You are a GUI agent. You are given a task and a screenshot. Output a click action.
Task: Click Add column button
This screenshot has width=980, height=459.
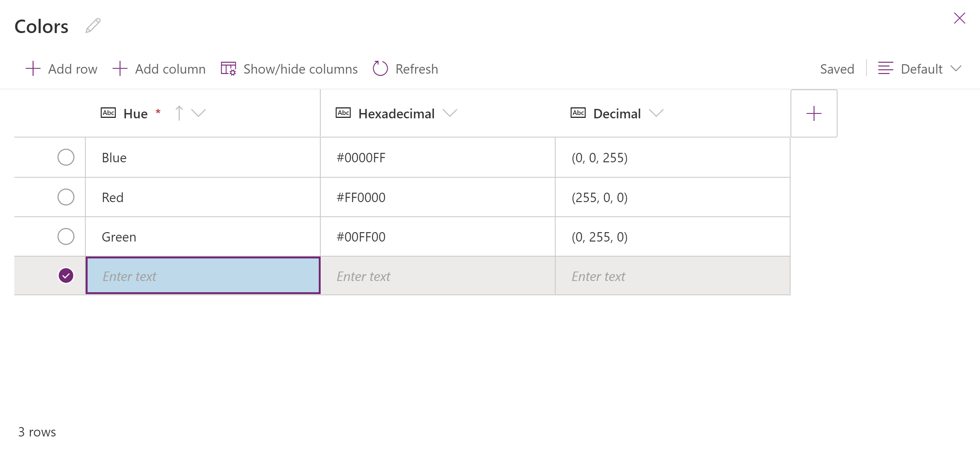(x=159, y=69)
